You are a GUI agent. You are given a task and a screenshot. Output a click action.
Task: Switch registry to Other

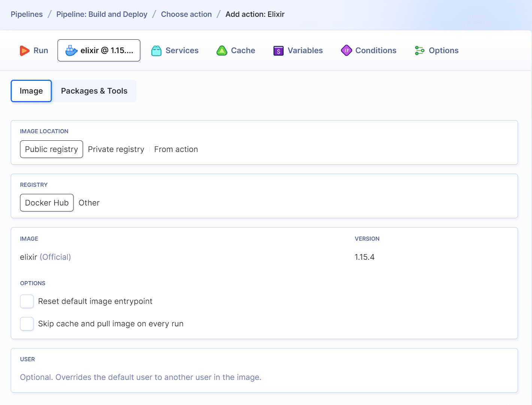tap(89, 202)
